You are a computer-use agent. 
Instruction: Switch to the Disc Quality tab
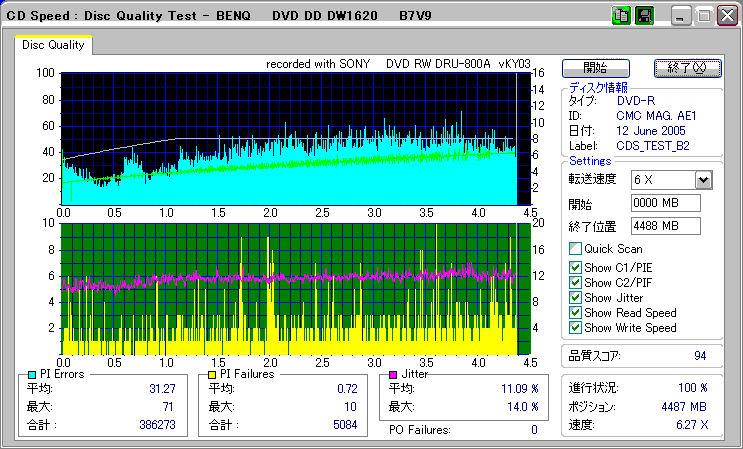tap(53, 45)
